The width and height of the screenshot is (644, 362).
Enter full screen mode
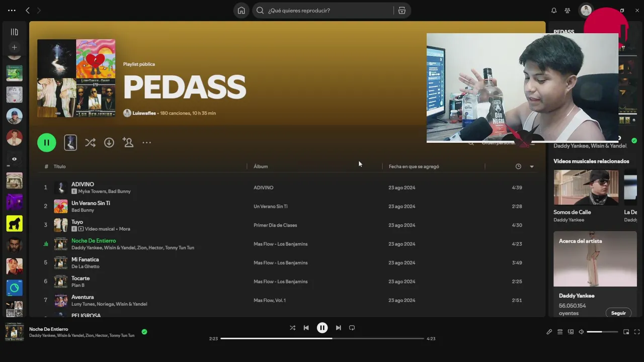pyautogui.click(x=637, y=332)
